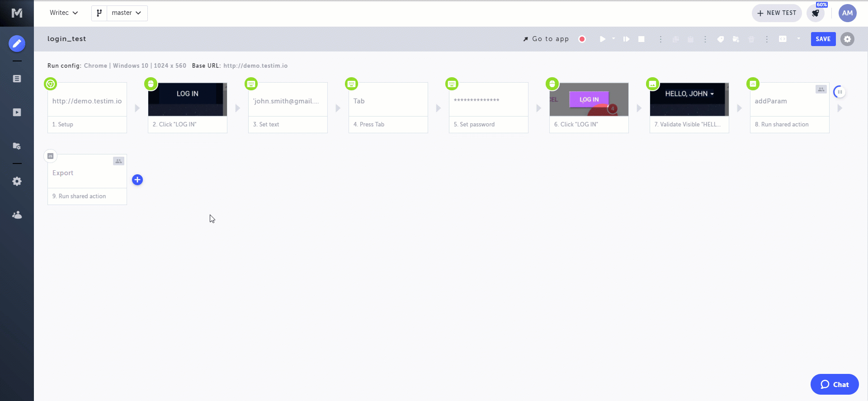Expand the dropdown arrow beside the code icon

(x=799, y=39)
